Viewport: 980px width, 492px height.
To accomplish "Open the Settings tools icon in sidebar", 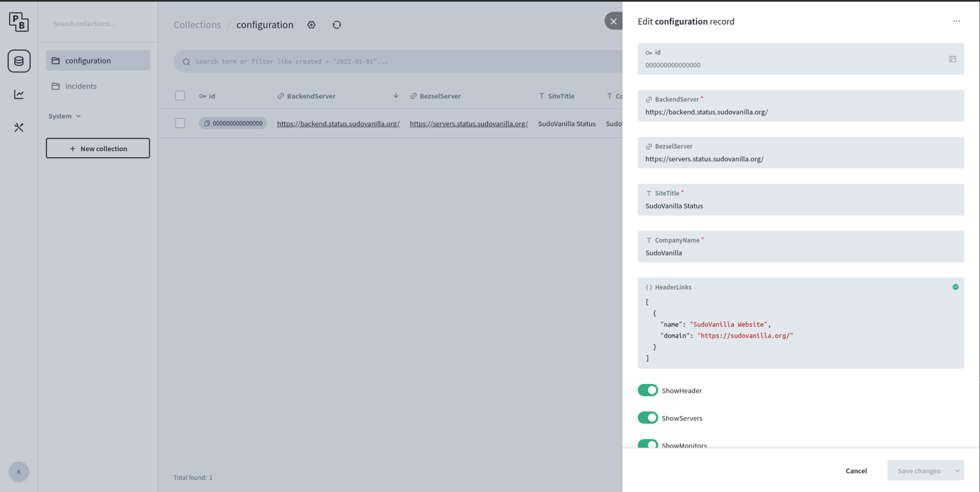I will (19, 127).
